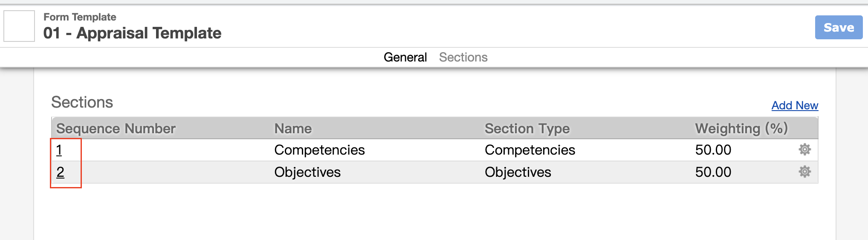Select the Objectives section type cell
Screen dimensions: 868x240
point(518,172)
